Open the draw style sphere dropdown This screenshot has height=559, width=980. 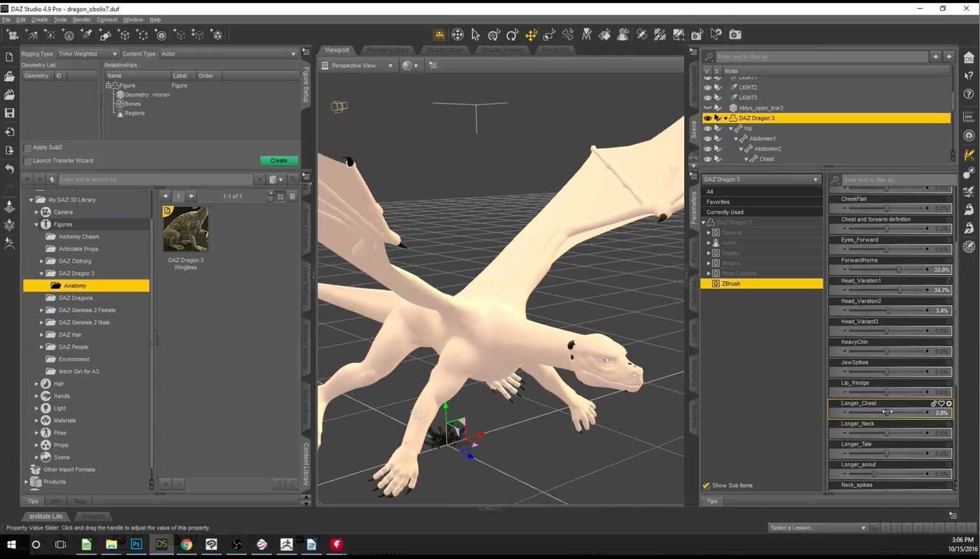(410, 65)
